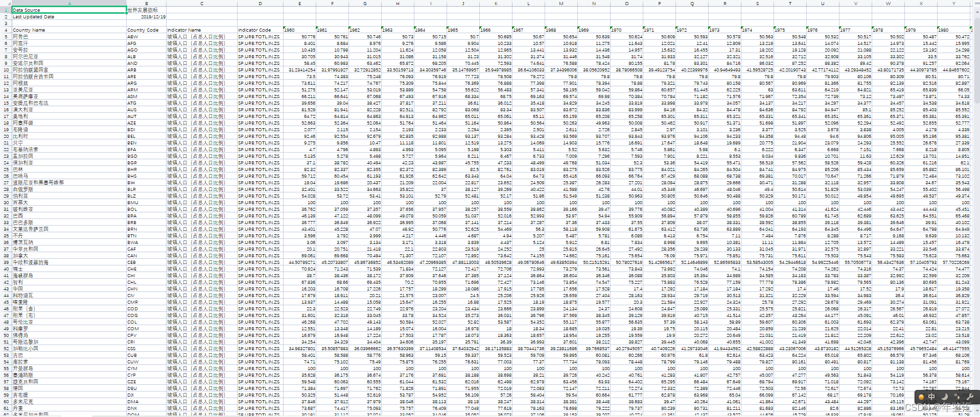Viewport: 980px width, 417px height.
Task: Click the '阿鲁巴' country cell
Action: point(69,36)
